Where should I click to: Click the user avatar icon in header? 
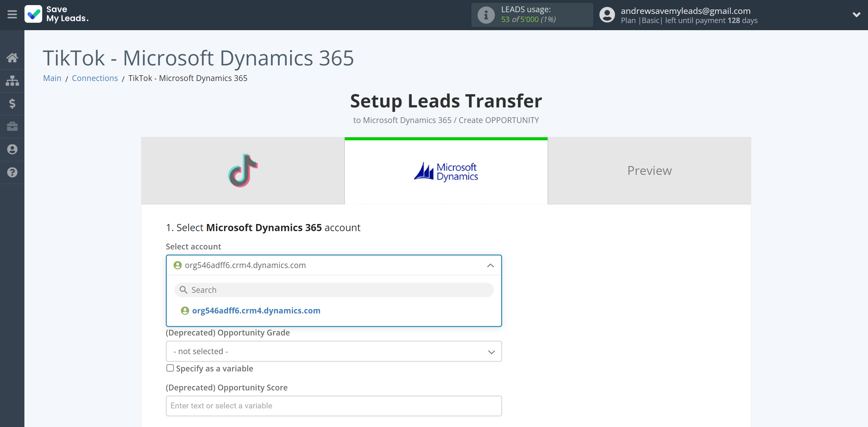coord(607,15)
